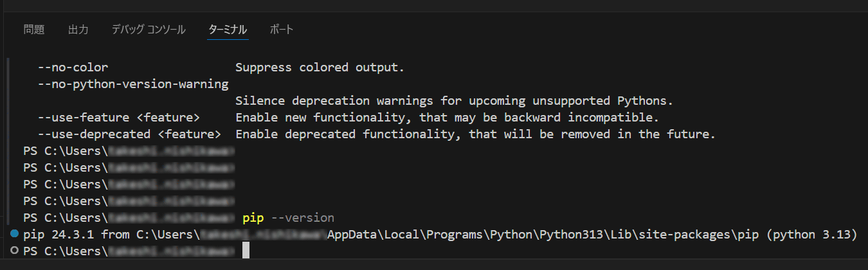
Task: Click the "Silence deprecation warnings" line
Action: [x=454, y=101]
